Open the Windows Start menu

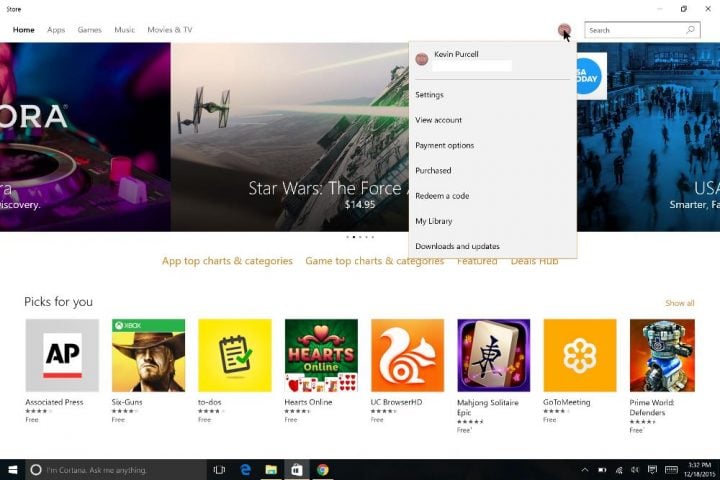13,469
